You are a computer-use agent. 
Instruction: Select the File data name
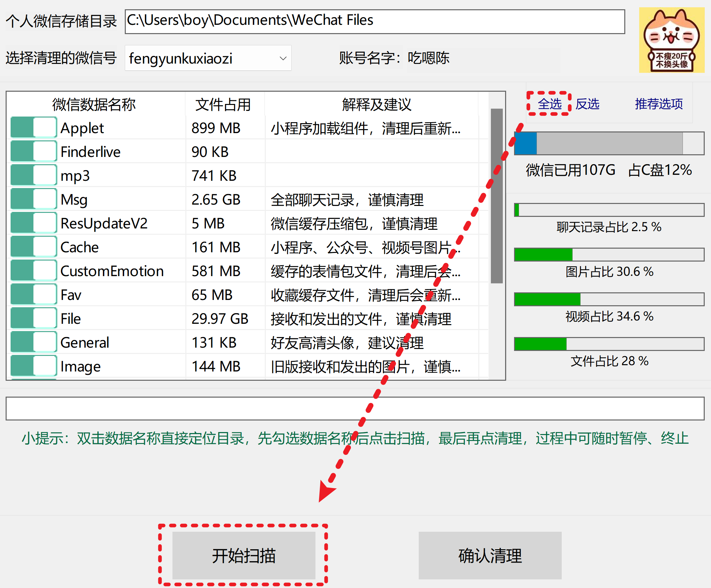pyautogui.click(x=71, y=319)
